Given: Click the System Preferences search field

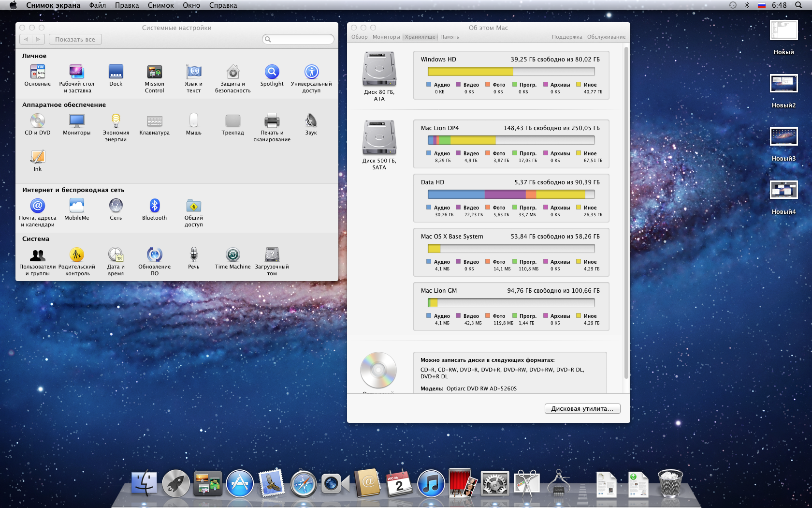Looking at the screenshot, I should point(298,39).
